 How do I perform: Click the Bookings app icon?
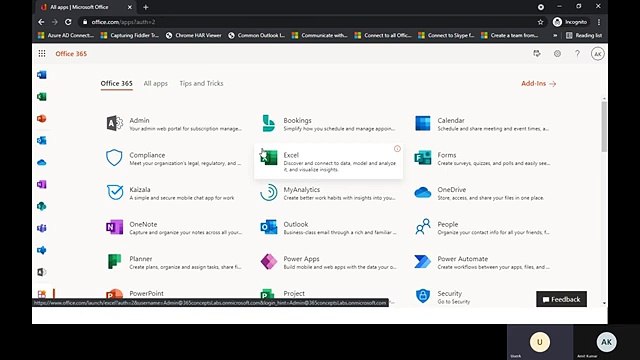tap(269, 123)
